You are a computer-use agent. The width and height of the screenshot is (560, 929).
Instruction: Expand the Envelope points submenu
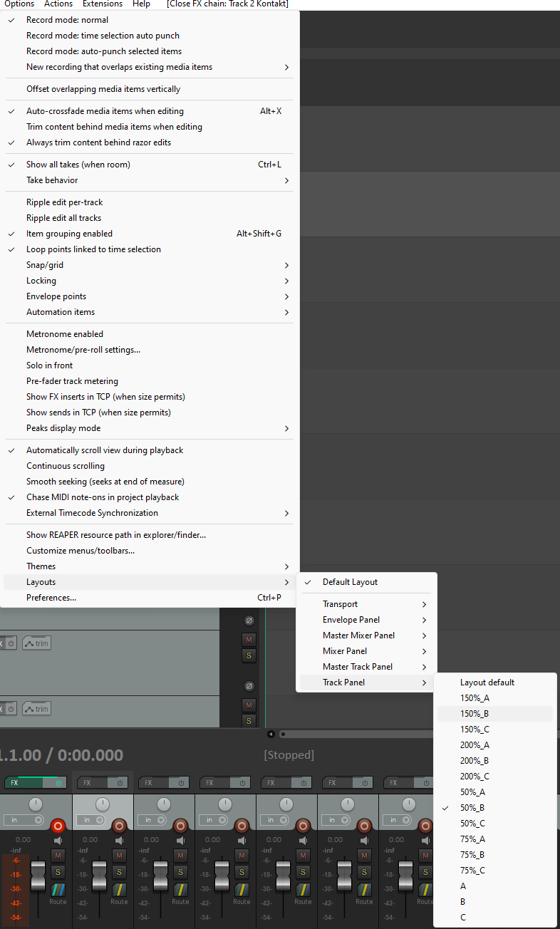click(150, 296)
